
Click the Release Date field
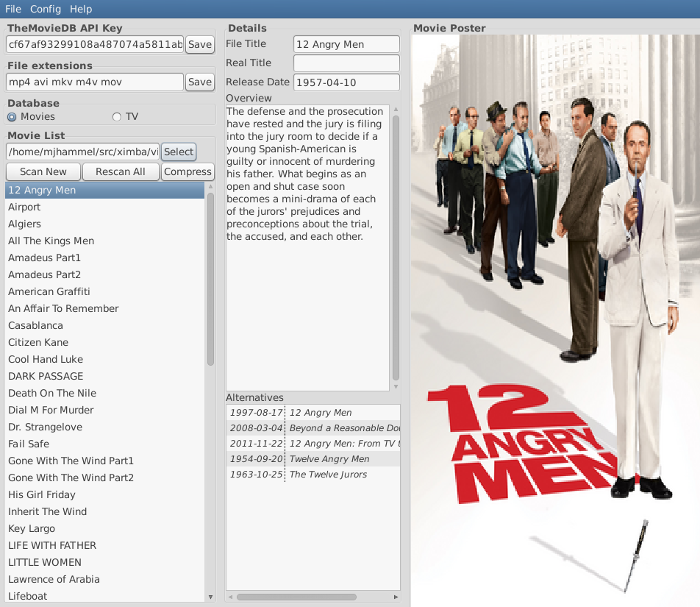click(346, 82)
